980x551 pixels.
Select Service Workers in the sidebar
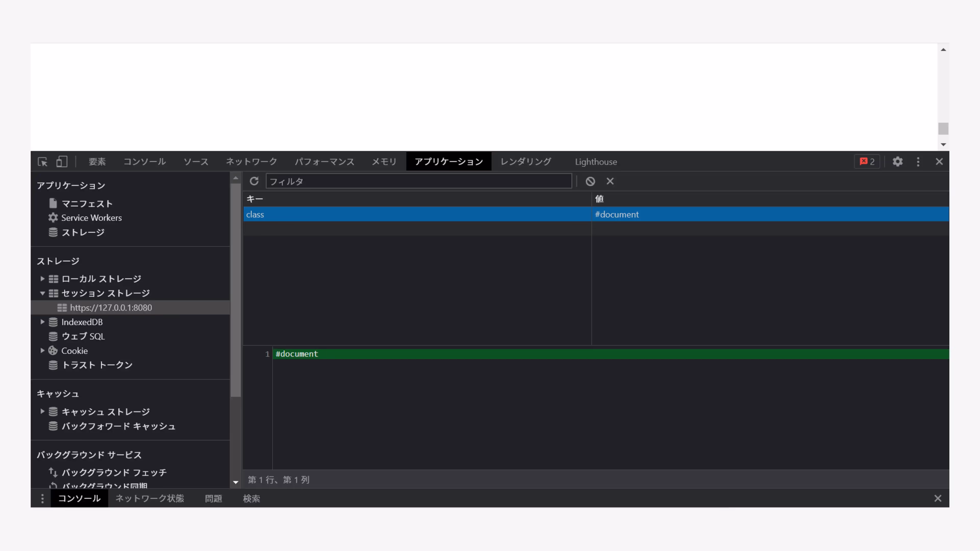pos(92,218)
